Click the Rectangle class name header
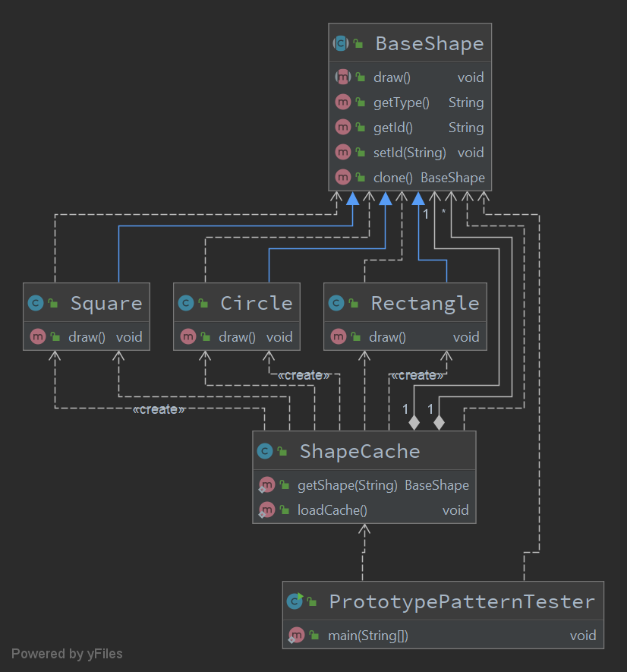Image resolution: width=627 pixels, height=672 pixels. [425, 302]
